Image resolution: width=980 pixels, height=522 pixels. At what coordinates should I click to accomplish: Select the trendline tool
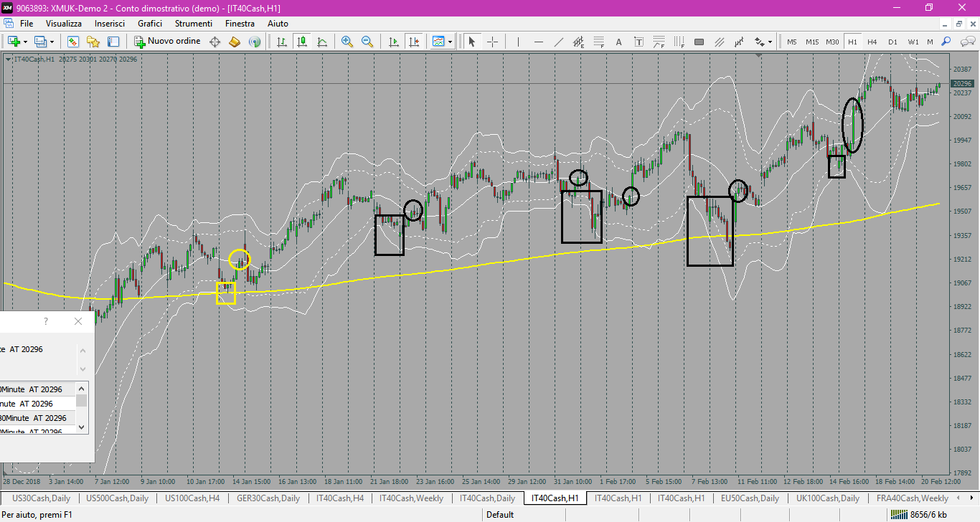click(x=558, y=42)
